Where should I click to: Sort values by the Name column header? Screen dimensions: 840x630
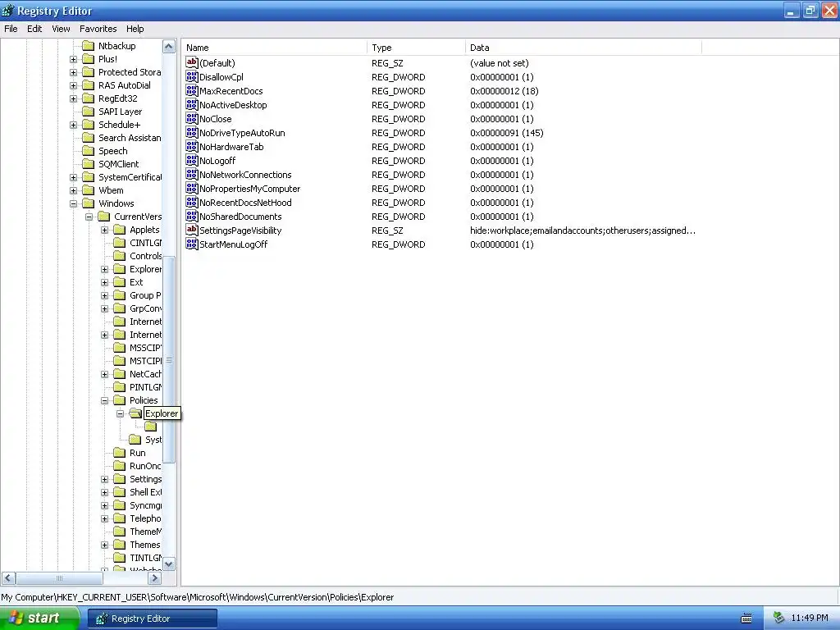click(x=274, y=48)
